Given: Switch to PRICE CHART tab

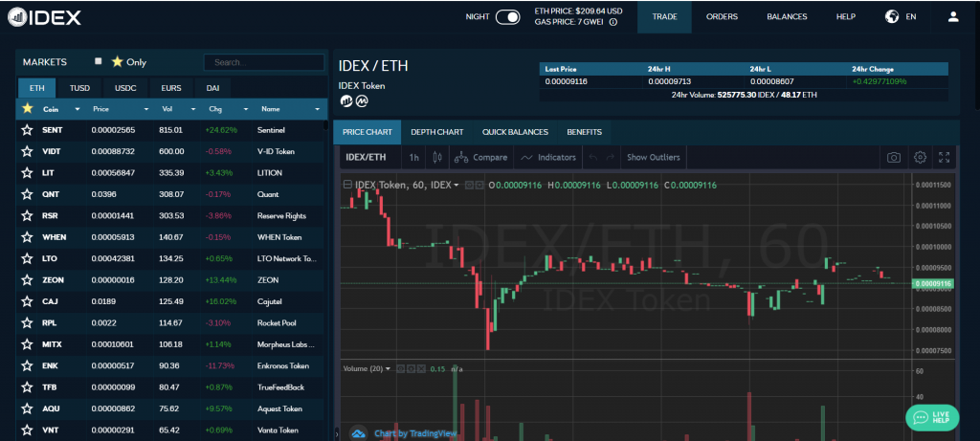Looking at the screenshot, I should click(x=367, y=132).
